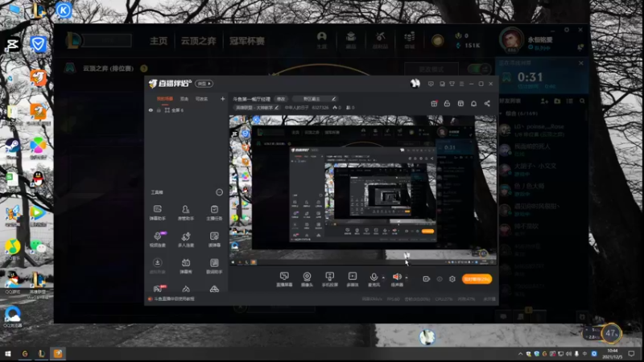Click the unlock padlock icon in top-right toolbar

click(x=447, y=104)
